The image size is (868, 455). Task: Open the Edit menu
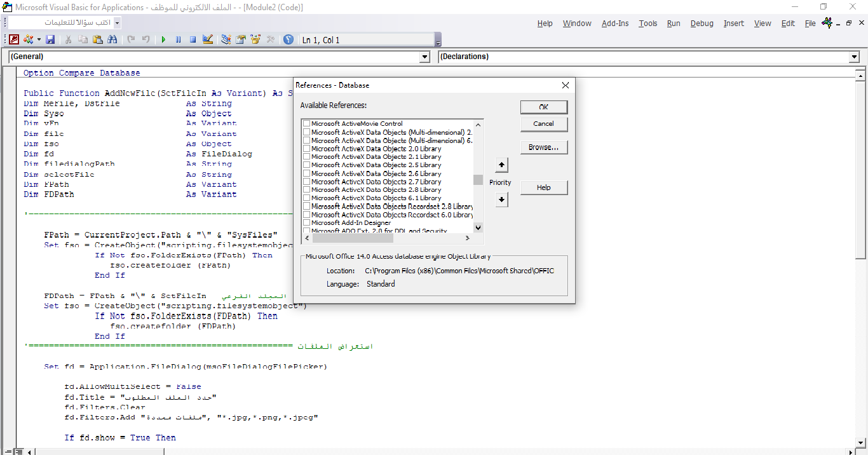(788, 24)
